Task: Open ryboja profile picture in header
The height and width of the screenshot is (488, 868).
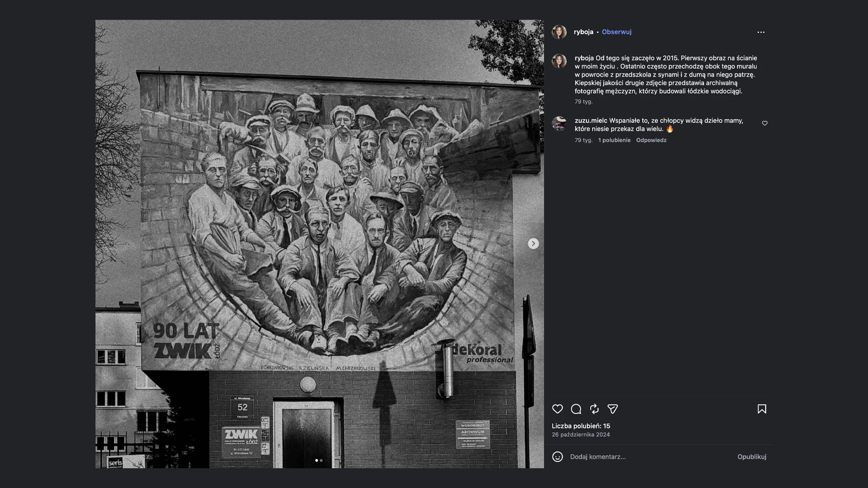Action: 559,32
